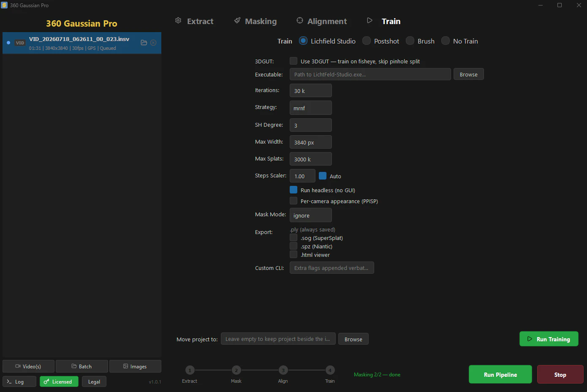Click step 2 Mask circle in pipeline tracker
The height and width of the screenshot is (392, 587).
[236, 370]
